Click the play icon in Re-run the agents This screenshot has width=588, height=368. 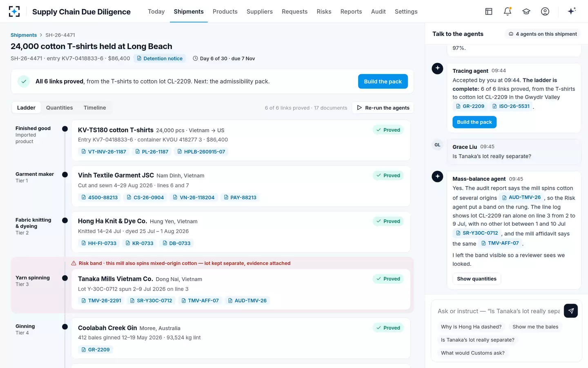click(359, 108)
